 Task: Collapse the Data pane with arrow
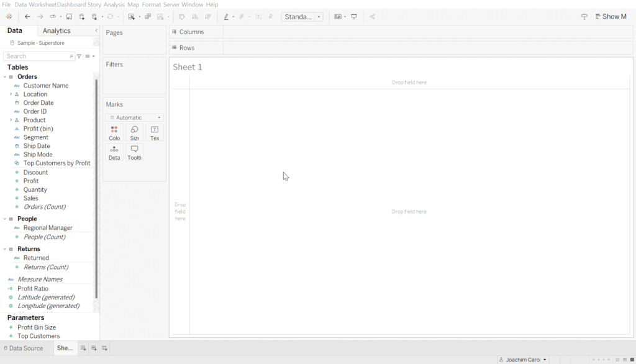[96, 30]
